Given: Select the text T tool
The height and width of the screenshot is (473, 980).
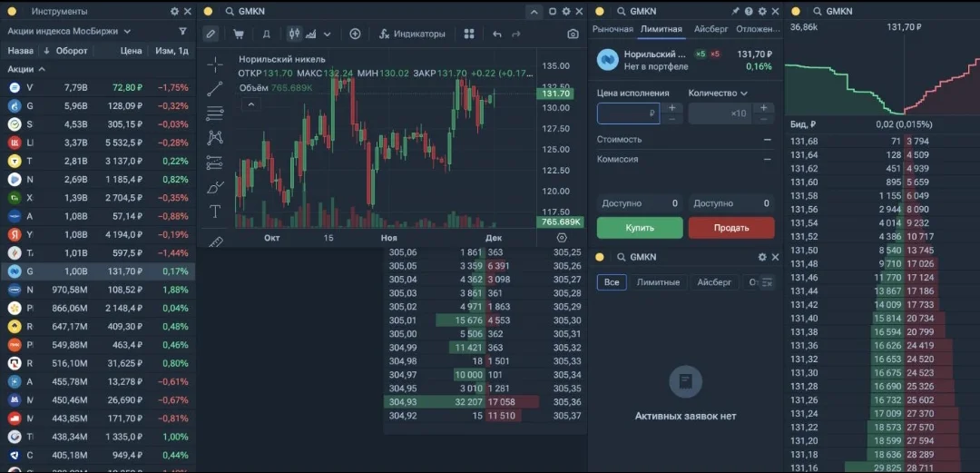Looking at the screenshot, I should coord(215,212).
